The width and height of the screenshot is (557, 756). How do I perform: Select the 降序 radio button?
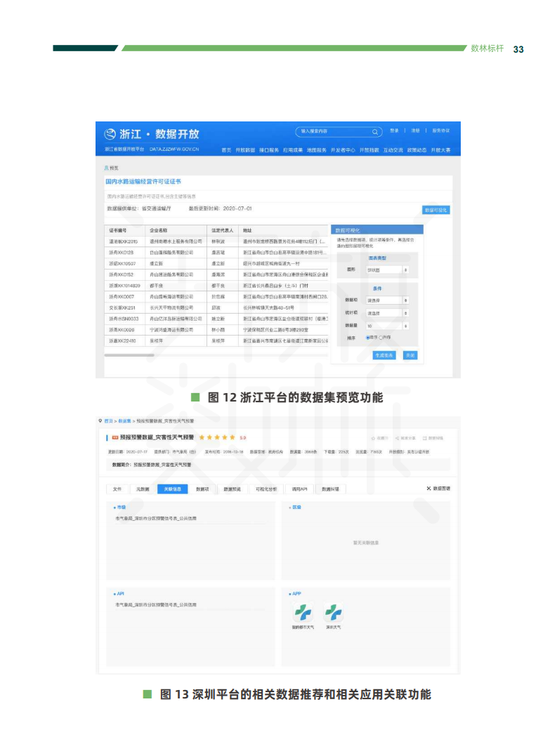(x=367, y=337)
